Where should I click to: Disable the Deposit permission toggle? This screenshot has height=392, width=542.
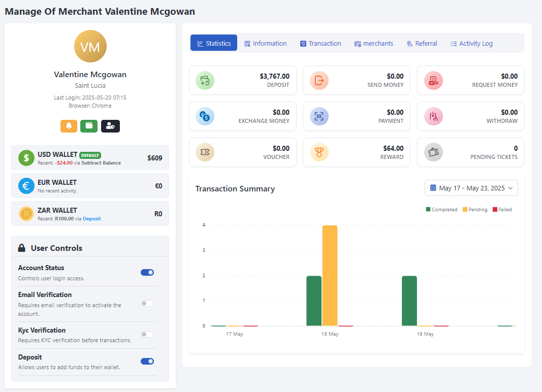147,361
